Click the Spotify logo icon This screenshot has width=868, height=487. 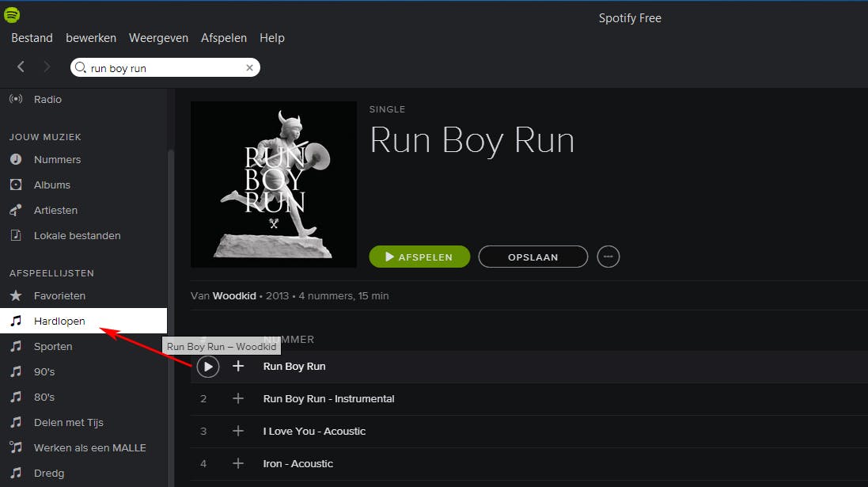click(12, 15)
